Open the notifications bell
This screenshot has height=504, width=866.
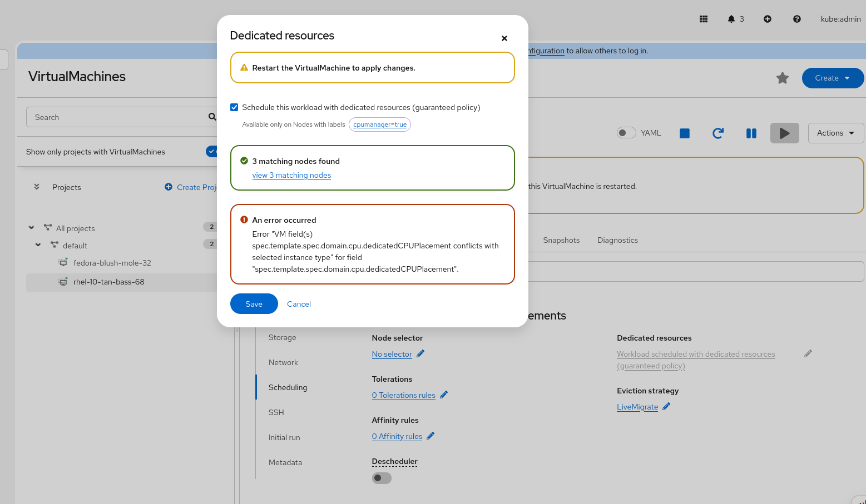(x=731, y=19)
